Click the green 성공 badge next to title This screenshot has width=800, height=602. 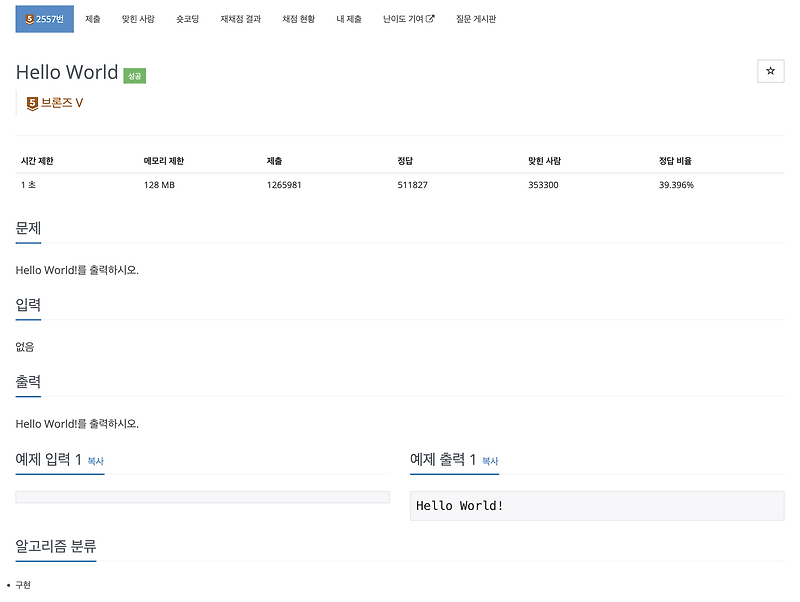click(x=135, y=75)
